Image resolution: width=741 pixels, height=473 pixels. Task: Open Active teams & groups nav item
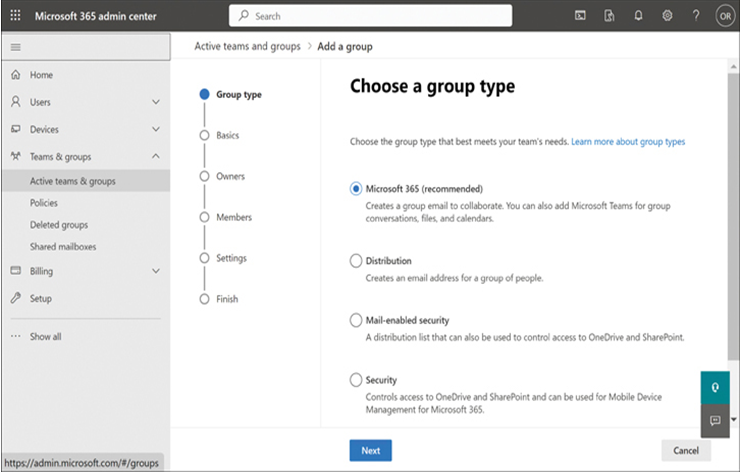pyautogui.click(x=86, y=181)
